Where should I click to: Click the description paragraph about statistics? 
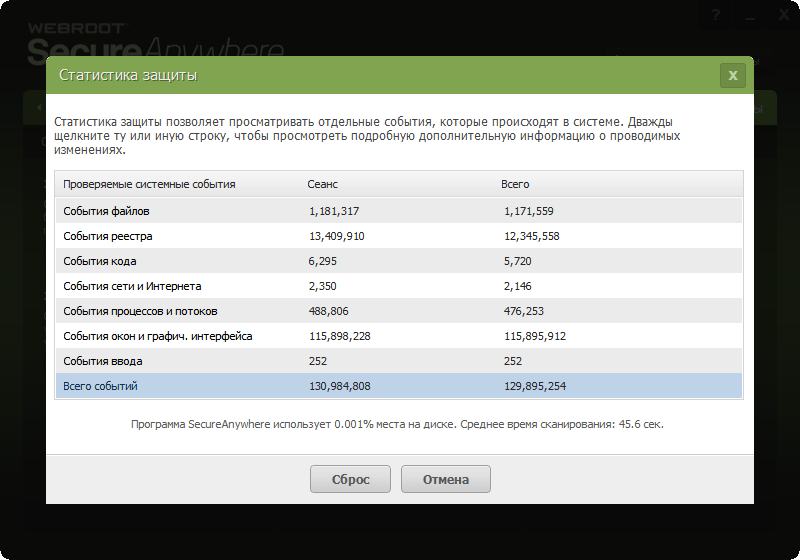tap(367, 136)
